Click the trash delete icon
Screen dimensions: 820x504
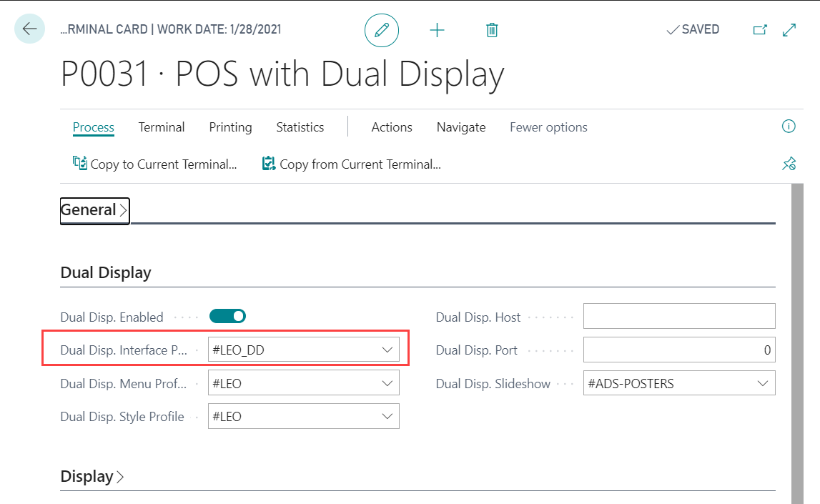[x=492, y=30]
